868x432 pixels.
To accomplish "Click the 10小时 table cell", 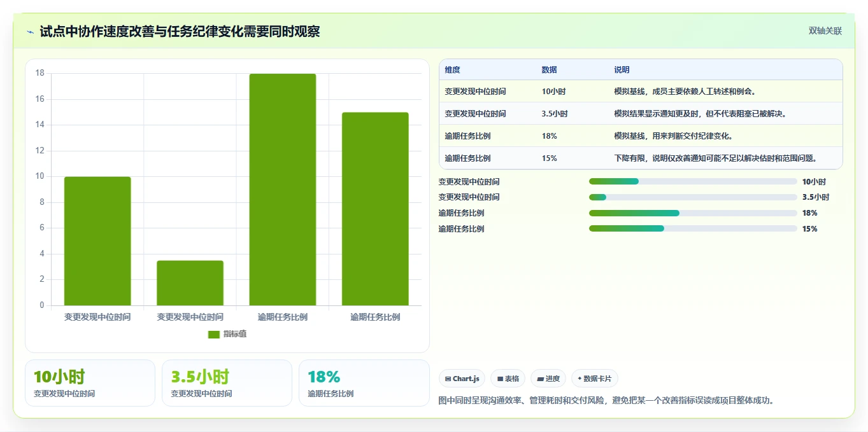I will click(553, 92).
